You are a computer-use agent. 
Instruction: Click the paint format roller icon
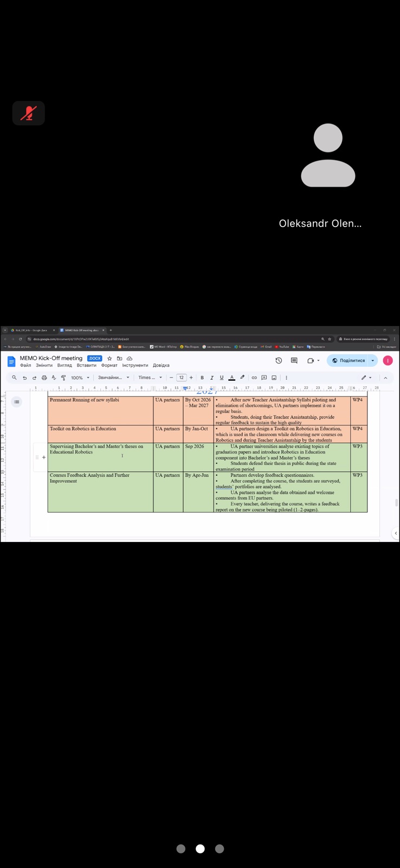point(63,378)
